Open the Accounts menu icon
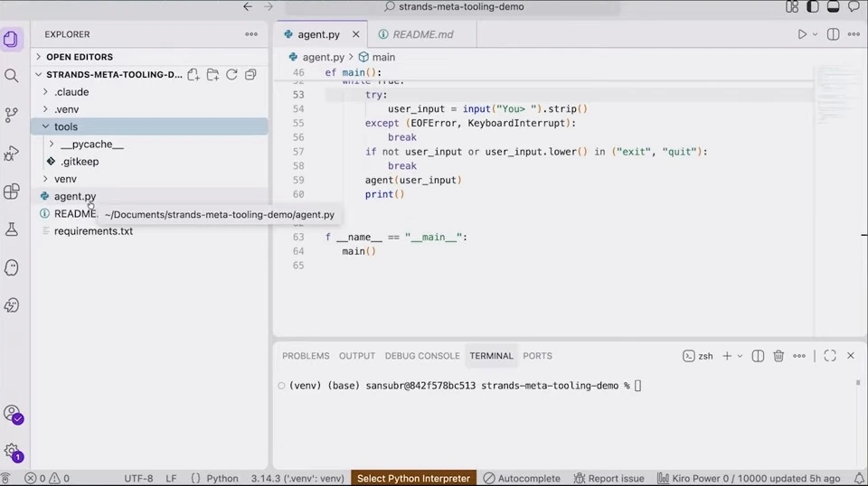The height and width of the screenshot is (486, 868). [12, 414]
